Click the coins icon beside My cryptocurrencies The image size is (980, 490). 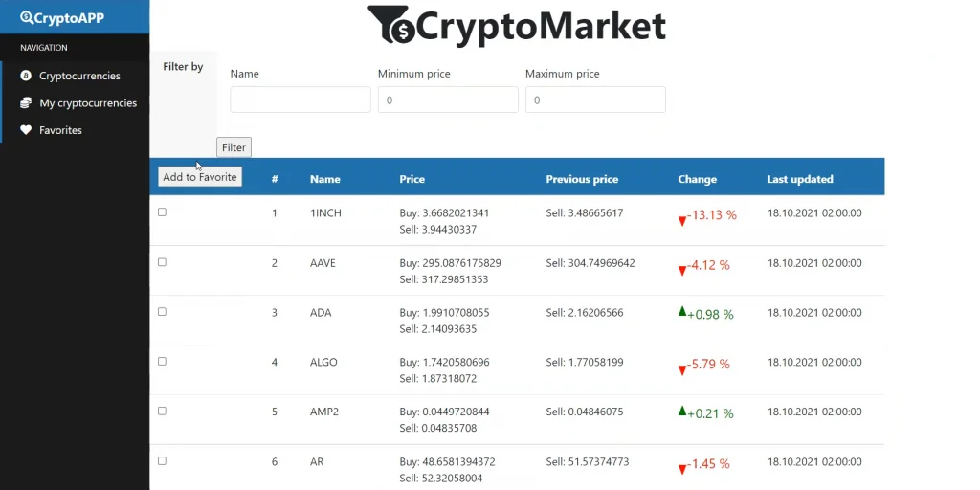[x=26, y=102]
